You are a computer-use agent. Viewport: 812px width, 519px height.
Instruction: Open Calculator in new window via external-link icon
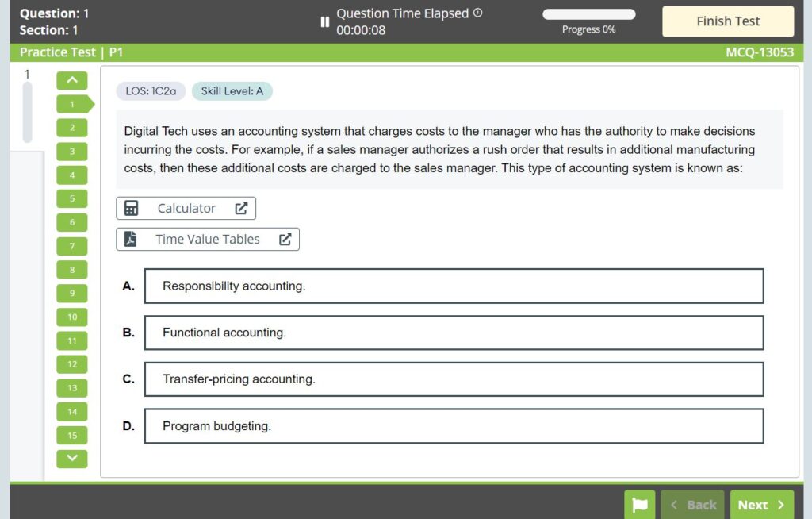pos(243,208)
